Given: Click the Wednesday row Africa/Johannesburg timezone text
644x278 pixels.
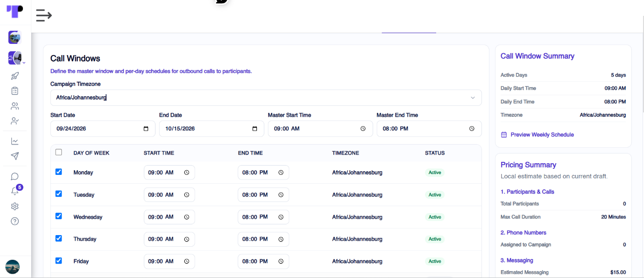Looking at the screenshot, I should (357, 217).
